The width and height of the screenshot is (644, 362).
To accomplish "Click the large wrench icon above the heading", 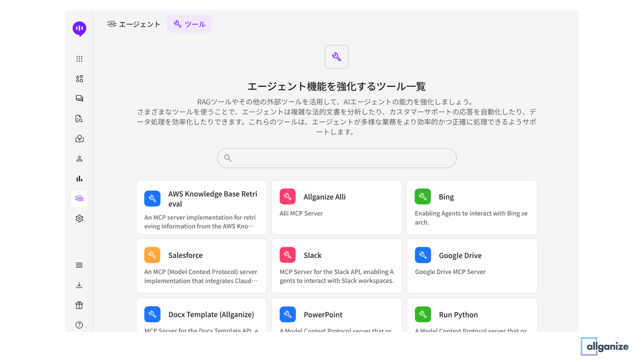I will (336, 57).
